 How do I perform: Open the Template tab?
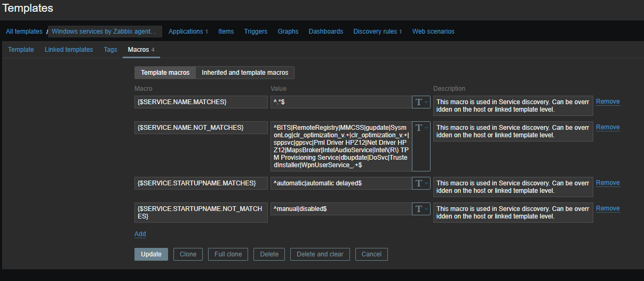[21, 50]
